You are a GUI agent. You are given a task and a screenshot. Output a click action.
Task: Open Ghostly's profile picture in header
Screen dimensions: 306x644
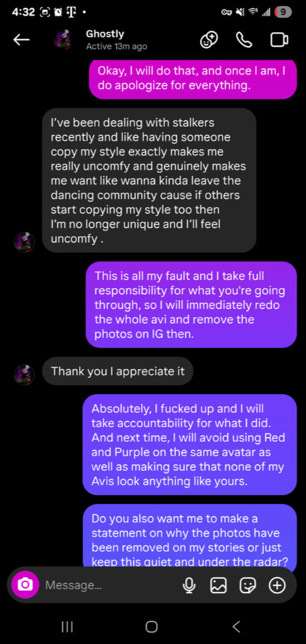[63, 40]
